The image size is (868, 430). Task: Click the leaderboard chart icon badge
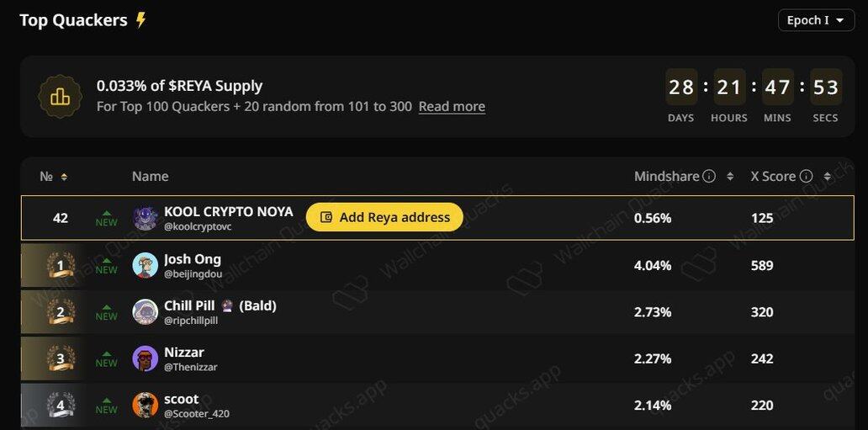click(60, 97)
